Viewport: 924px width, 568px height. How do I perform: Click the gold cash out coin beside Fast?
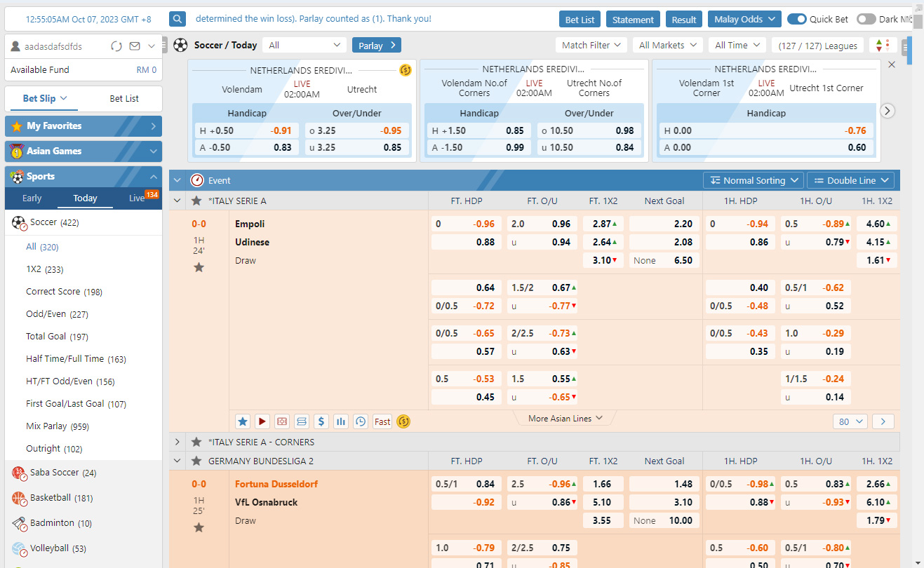[x=403, y=421]
